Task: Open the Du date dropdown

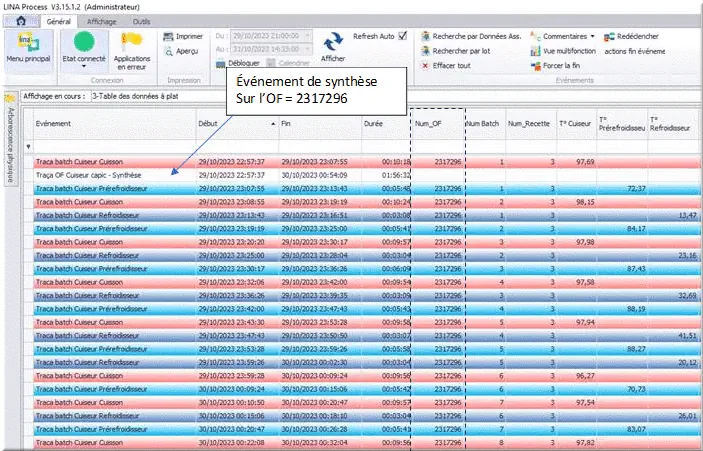Action: click(x=308, y=36)
